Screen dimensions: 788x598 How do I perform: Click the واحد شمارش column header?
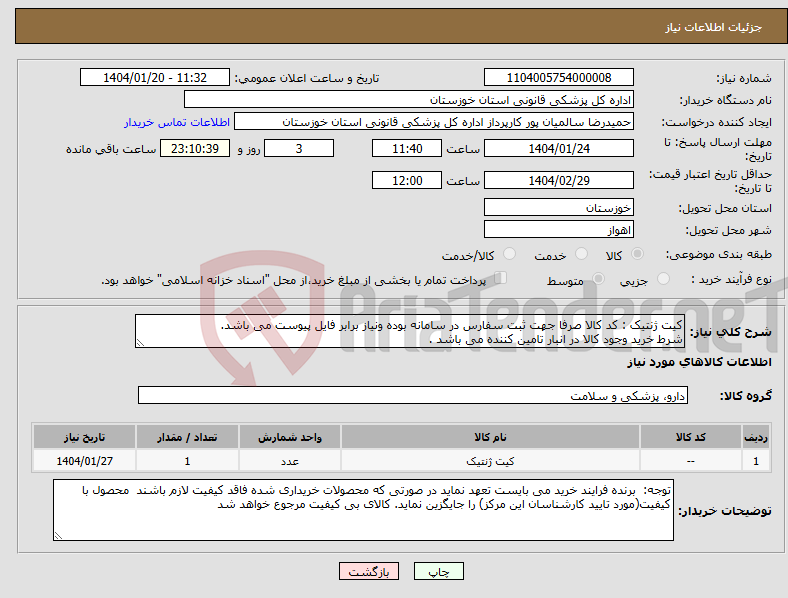[x=290, y=437]
